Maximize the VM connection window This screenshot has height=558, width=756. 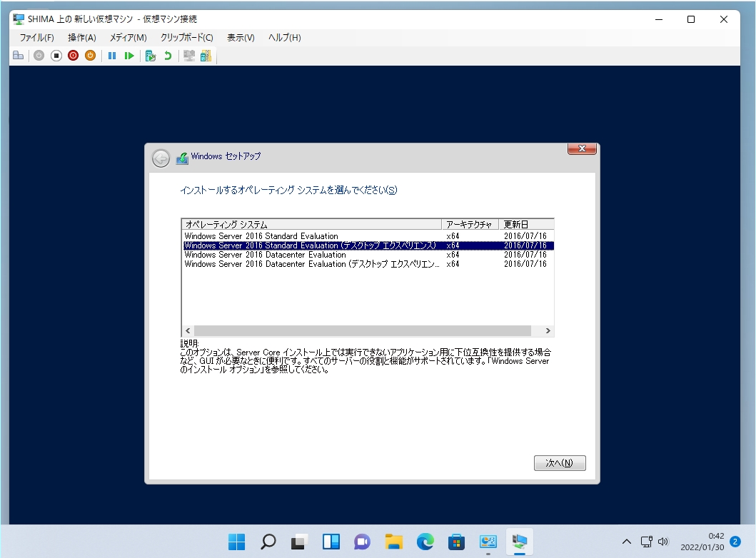click(x=691, y=19)
